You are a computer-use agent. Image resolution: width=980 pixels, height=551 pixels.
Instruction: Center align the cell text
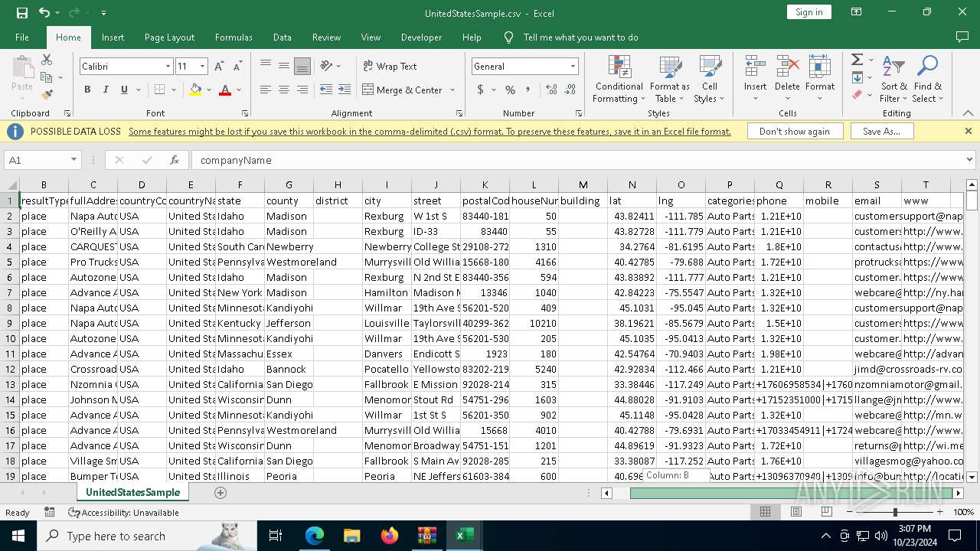(x=283, y=90)
